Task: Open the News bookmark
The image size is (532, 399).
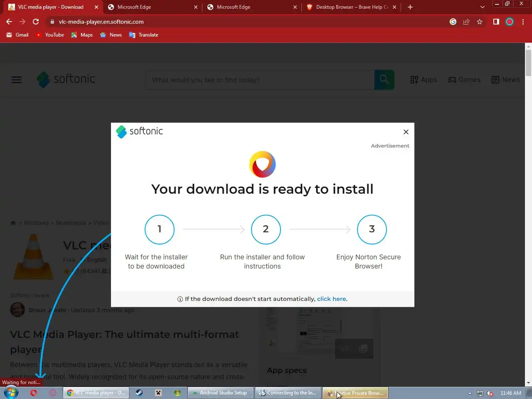Action: pos(111,35)
